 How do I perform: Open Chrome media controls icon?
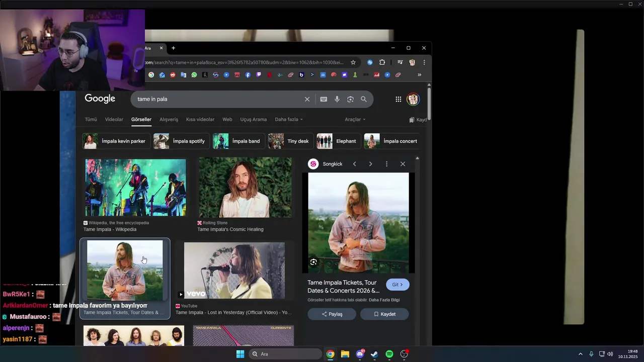coord(400,62)
